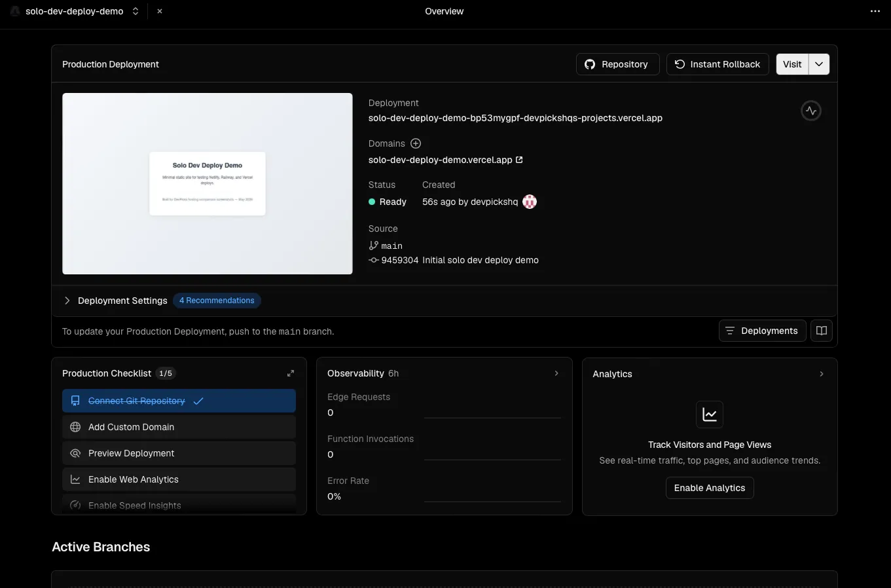Click the Ready status indicator
This screenshot has height=588, width=891.
tap(388, 202)
